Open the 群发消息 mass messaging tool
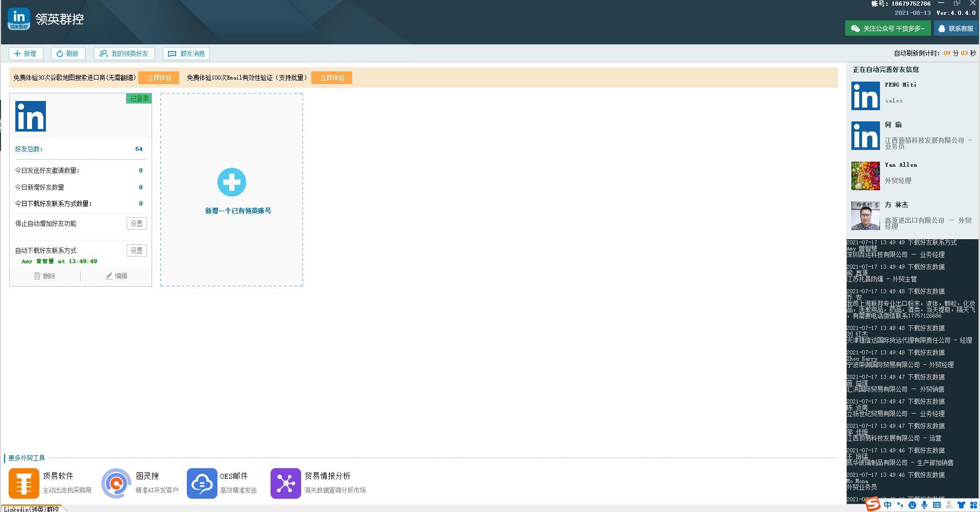Screen dimensions: 980x512 [x=186, y=54]
